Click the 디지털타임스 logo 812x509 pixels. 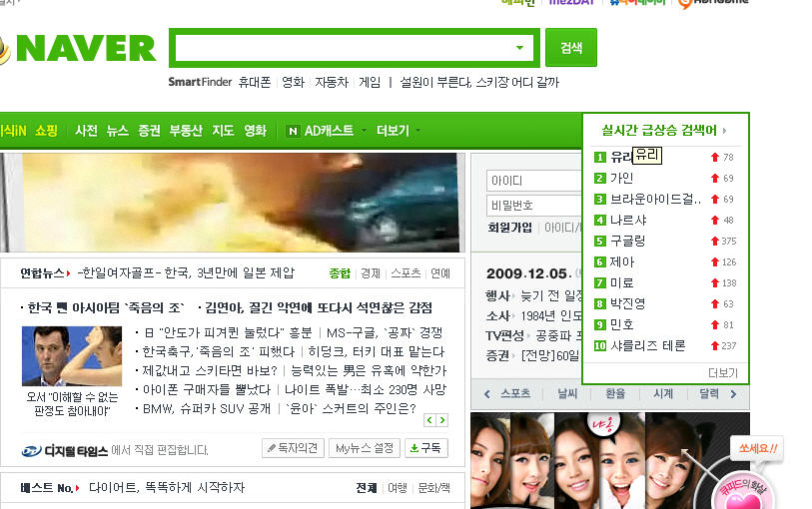click(x=65, y=451)
